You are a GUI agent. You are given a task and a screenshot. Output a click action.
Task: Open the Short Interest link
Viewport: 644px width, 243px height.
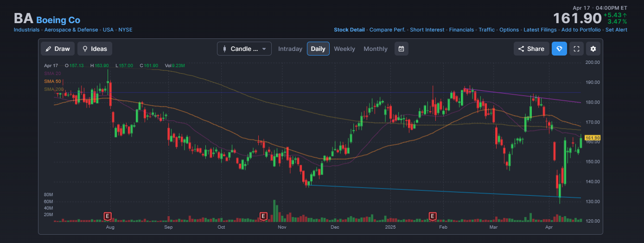pyautogui.click(x=427, y=30)
